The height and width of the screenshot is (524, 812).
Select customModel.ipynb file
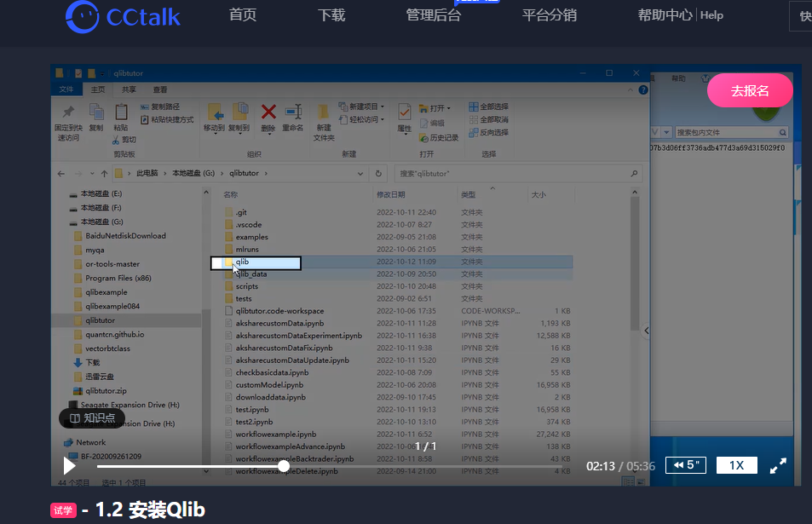269,385
